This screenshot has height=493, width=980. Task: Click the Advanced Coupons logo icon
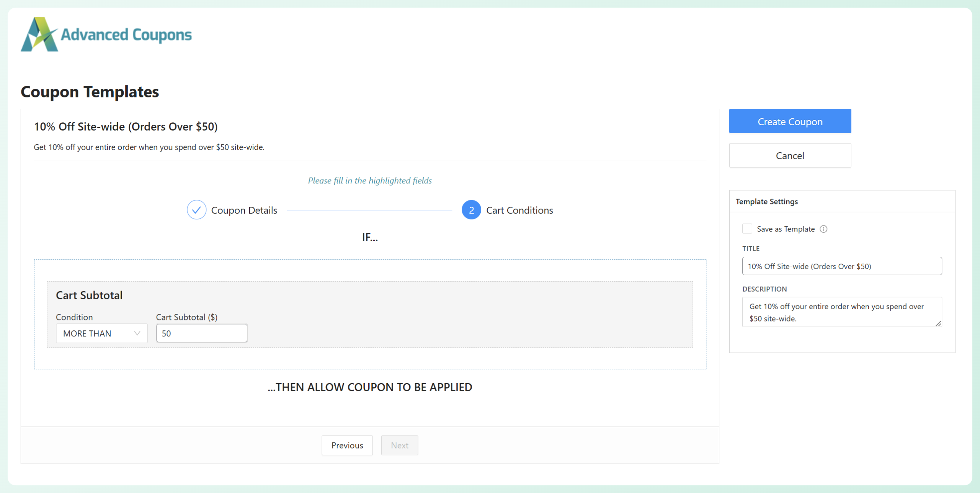click(39, 34)
